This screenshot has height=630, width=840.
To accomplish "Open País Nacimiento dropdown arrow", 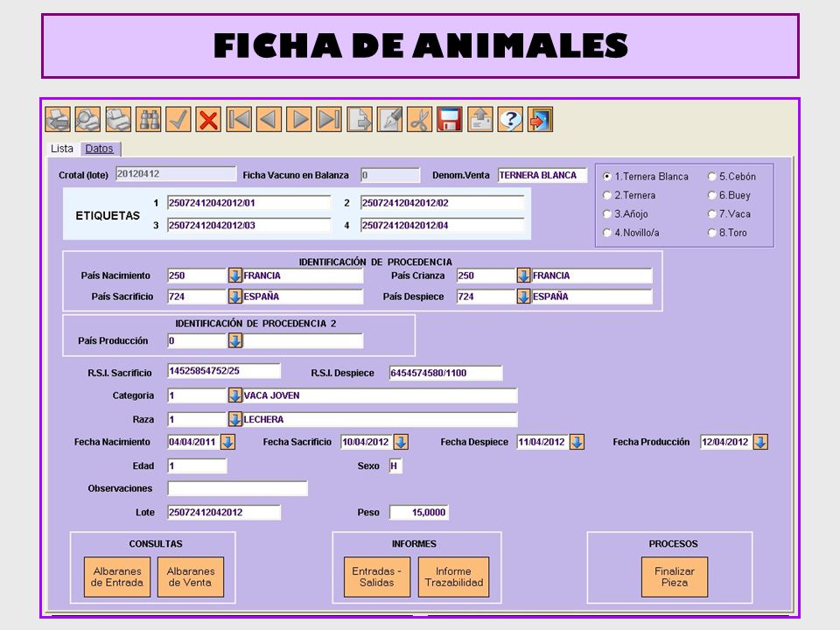I will point(234,276).
